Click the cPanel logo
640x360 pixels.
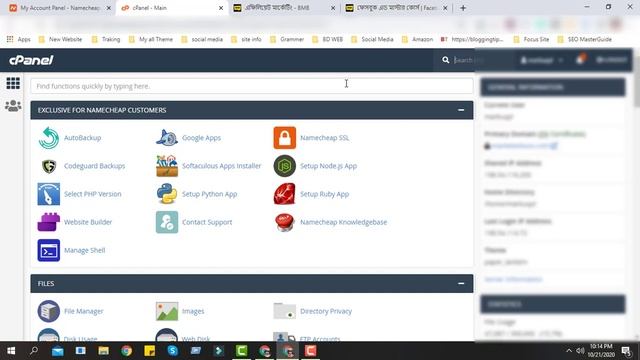[31, 60]
